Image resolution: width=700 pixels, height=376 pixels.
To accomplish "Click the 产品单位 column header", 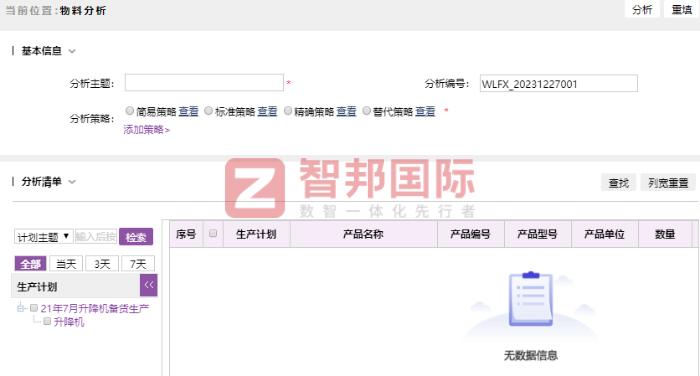I will [x=604, y=234].
